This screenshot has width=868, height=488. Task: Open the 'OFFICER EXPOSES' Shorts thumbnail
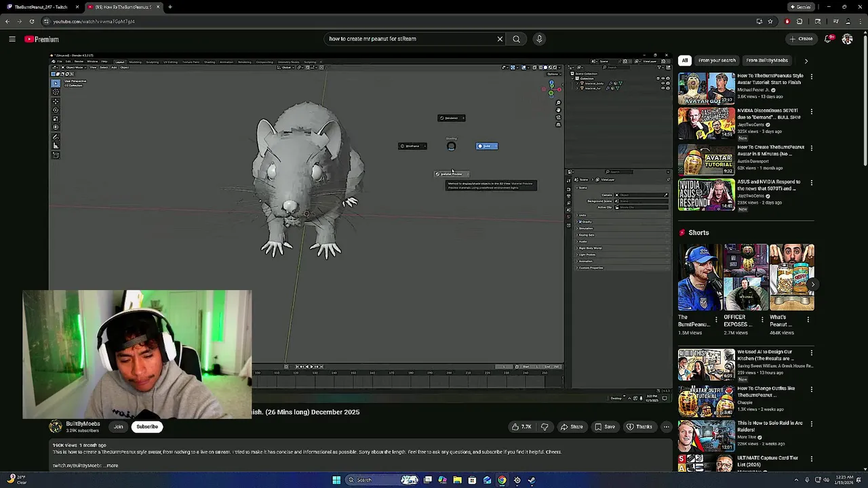(x=746, y=277)
